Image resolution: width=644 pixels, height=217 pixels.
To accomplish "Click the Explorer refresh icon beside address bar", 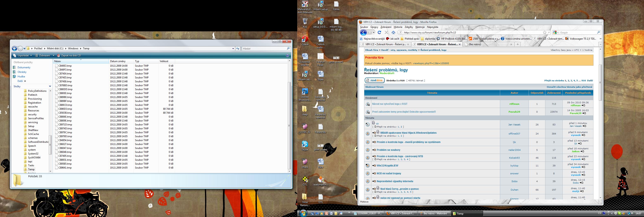I will [x=238, y=48].
